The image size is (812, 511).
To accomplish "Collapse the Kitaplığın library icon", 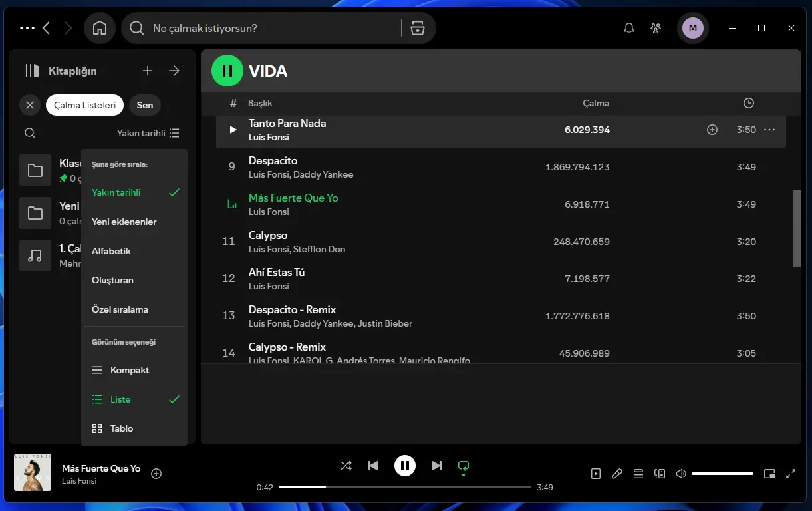I will click(33, 71).
